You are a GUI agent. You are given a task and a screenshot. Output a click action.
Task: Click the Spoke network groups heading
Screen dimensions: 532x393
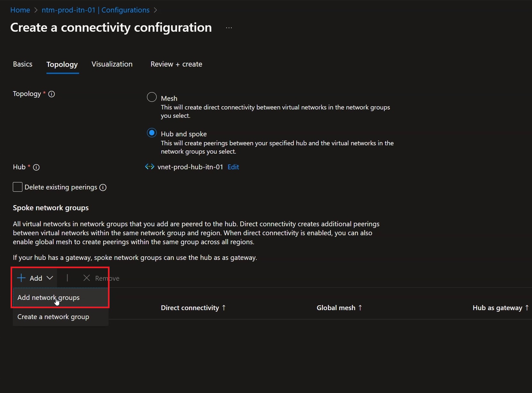tap(51, 208)
